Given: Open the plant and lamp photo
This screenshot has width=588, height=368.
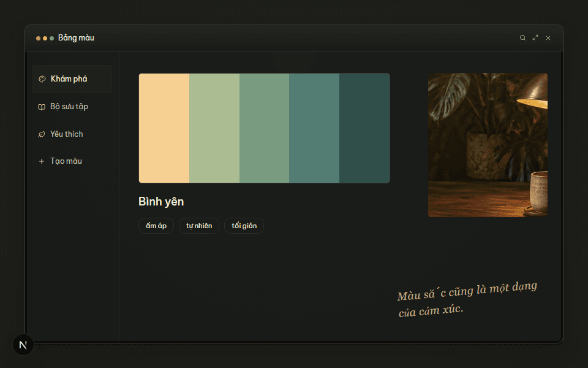Looking at the screenshot, I should point(488,145).
